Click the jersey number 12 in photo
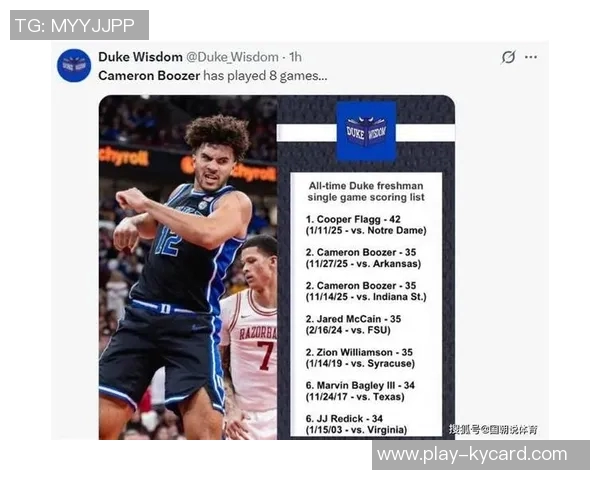Viewport: 600px width, 480px height. (168, 242)
